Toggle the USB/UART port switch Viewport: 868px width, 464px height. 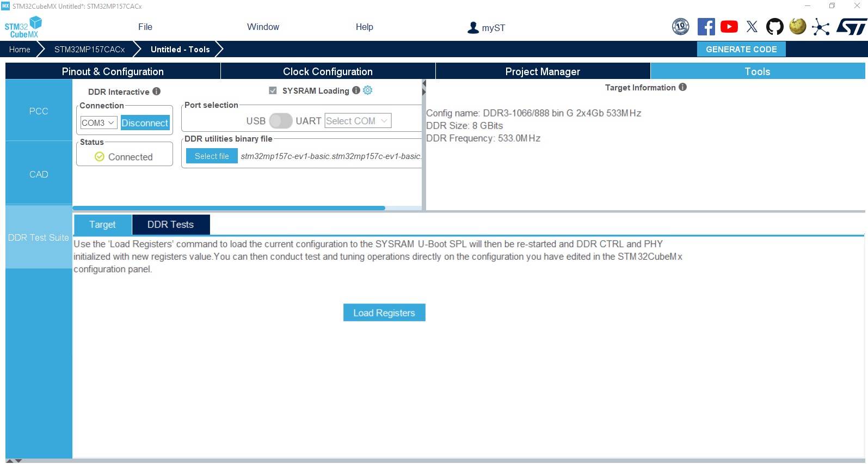coord(281,121)
